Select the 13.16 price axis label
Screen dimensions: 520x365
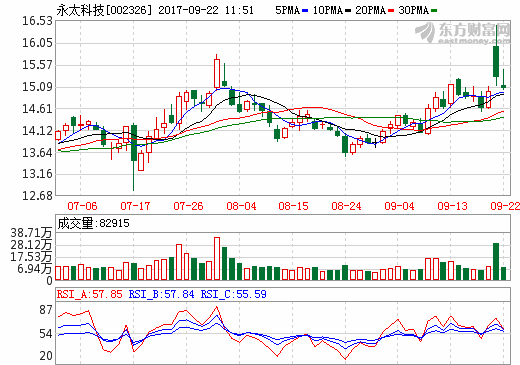coord(37,174)
